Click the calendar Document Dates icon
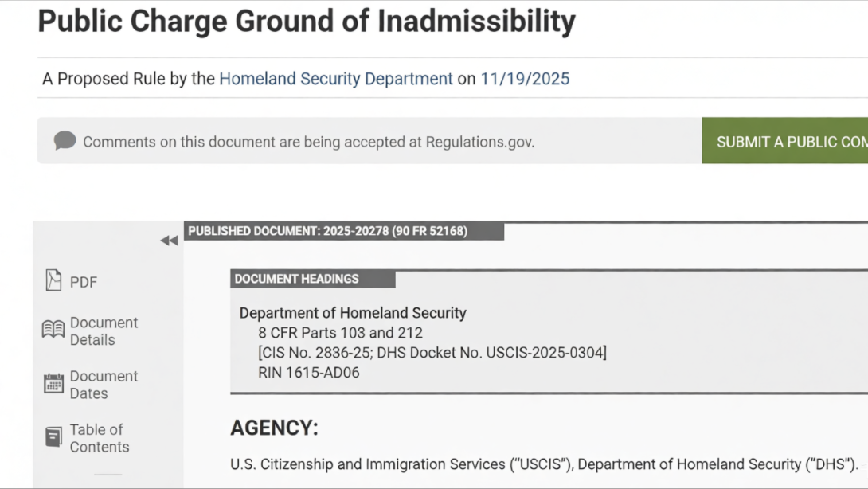 [53, 384]
